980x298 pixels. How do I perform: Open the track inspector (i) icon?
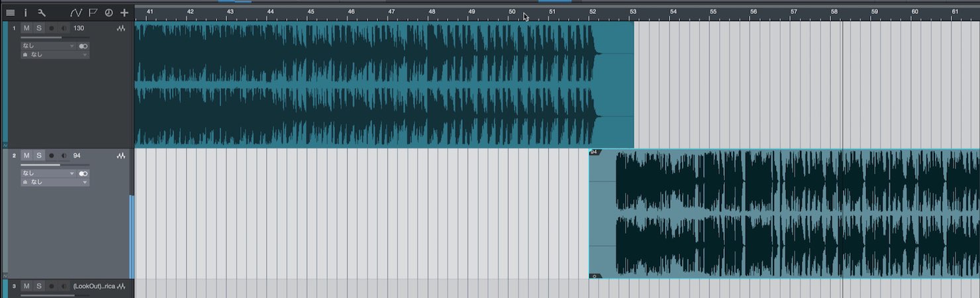26,12
